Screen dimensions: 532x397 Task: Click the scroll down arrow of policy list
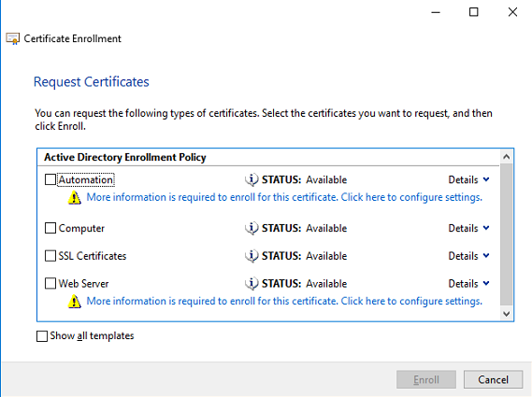pos(507,314)
